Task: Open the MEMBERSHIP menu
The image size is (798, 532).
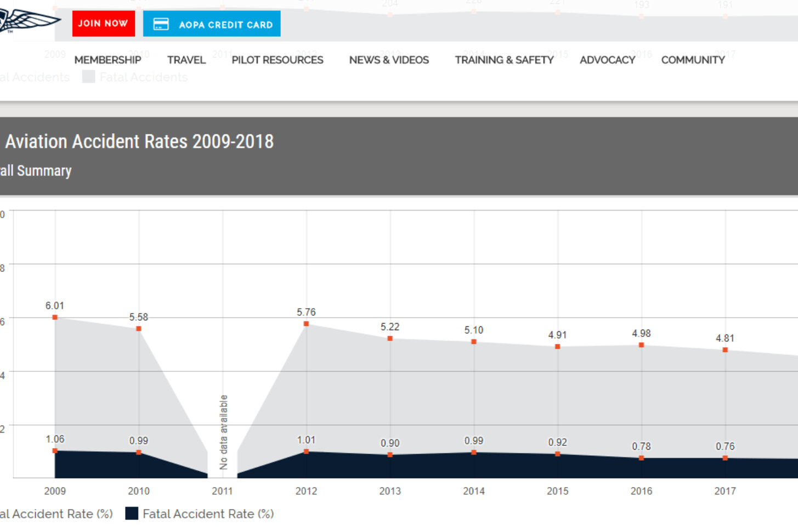Action: click(107, 60)
